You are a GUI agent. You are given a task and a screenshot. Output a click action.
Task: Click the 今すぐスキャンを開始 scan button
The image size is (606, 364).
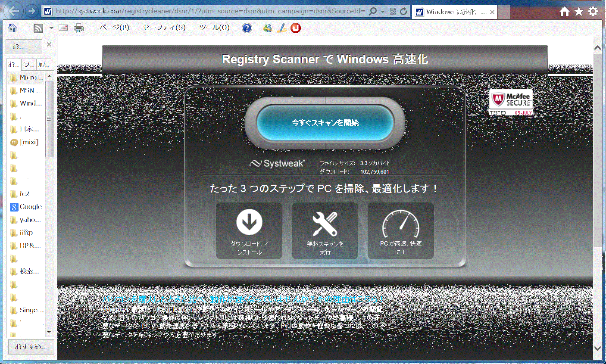pyautogui.click(x=325, y=123)
